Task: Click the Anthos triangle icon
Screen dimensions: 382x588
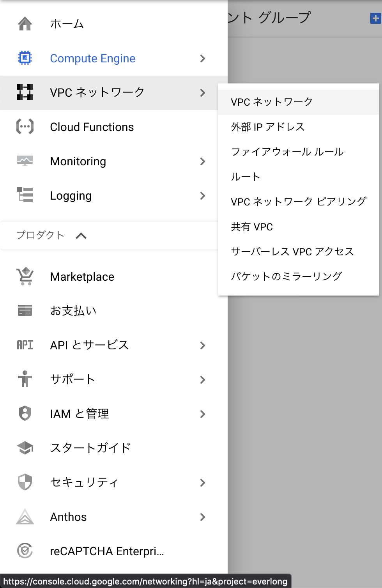Action: (x=25, y=517)
